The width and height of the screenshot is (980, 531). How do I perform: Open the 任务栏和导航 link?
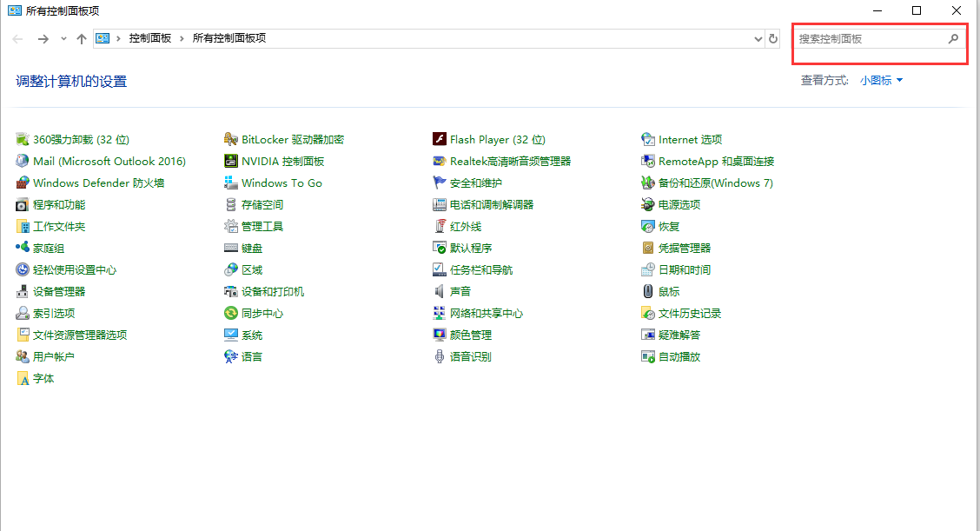point(481,269)
